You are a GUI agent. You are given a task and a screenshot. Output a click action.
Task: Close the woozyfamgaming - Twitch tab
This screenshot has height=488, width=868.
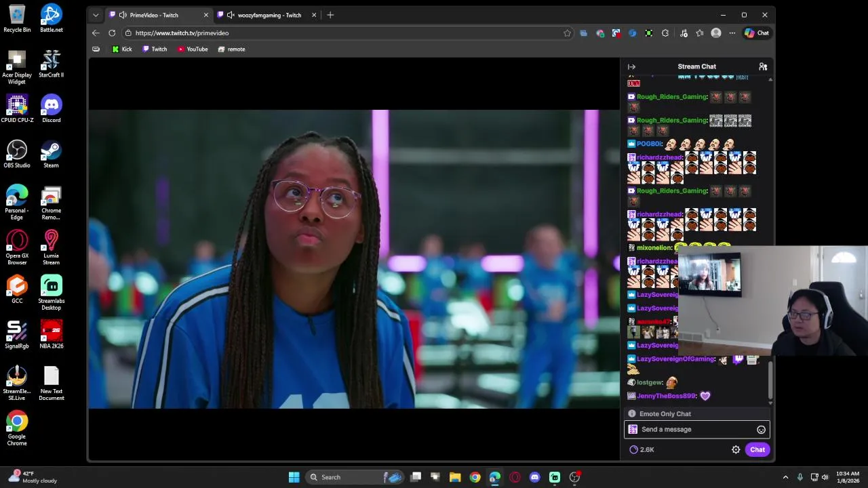point(313,15)
